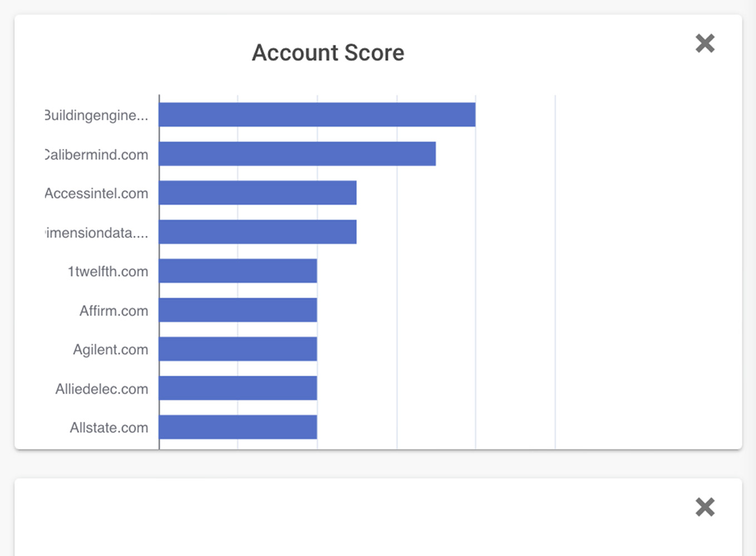Image resolution: width=756 pixels, height=556 pixels.
Task: Select the Allstate.com bar
Action: coord(238,427)
